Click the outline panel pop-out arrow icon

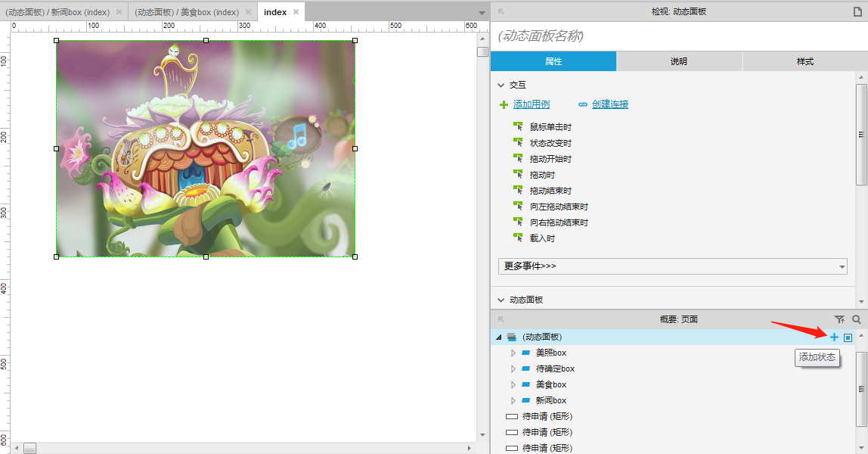pyautogui.click(x=501, y=319)
